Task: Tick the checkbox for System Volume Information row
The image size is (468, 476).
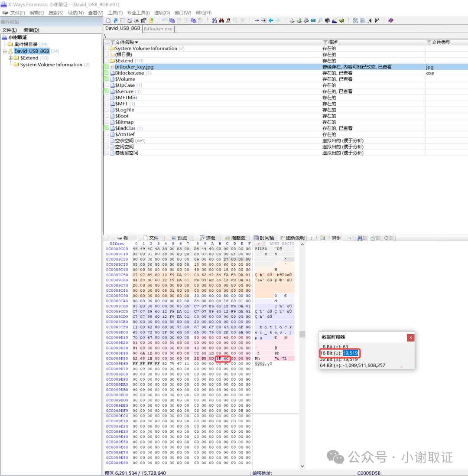Action: click(x=107, y=48)
